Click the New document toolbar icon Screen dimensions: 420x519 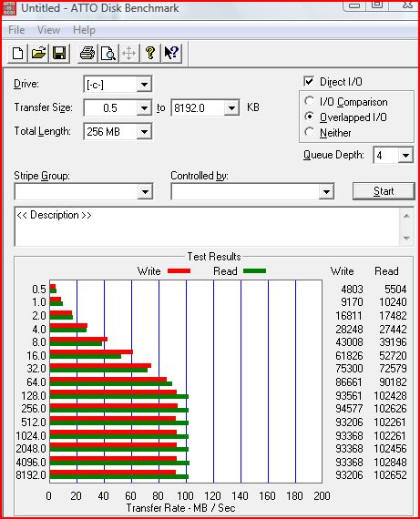point(17,53)
